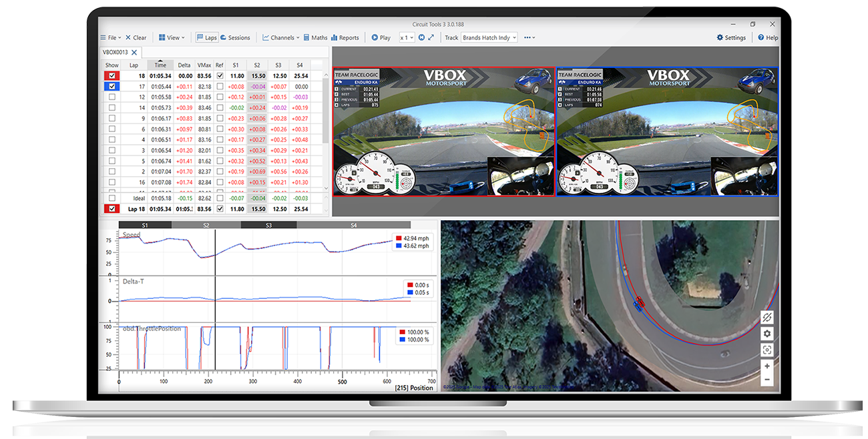
Task: Click the Lap column header
Action: pyautogui.click(x=134, y=65)
